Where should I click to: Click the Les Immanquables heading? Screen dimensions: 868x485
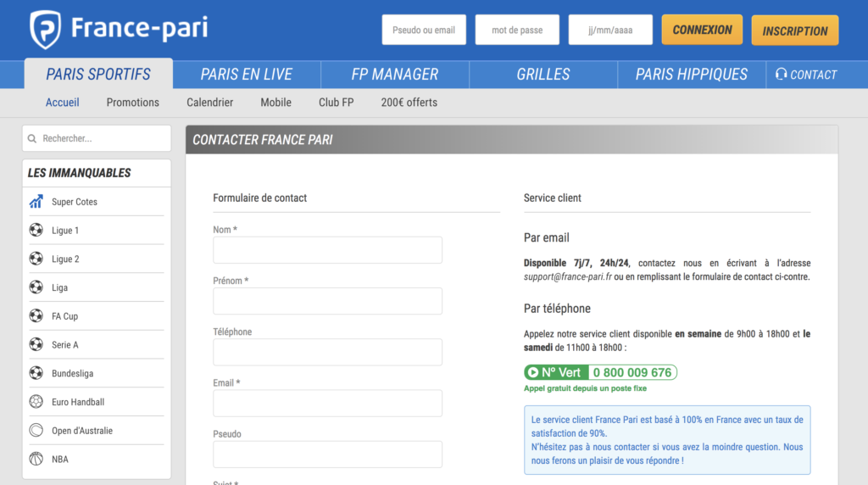[x=79, y=173]
